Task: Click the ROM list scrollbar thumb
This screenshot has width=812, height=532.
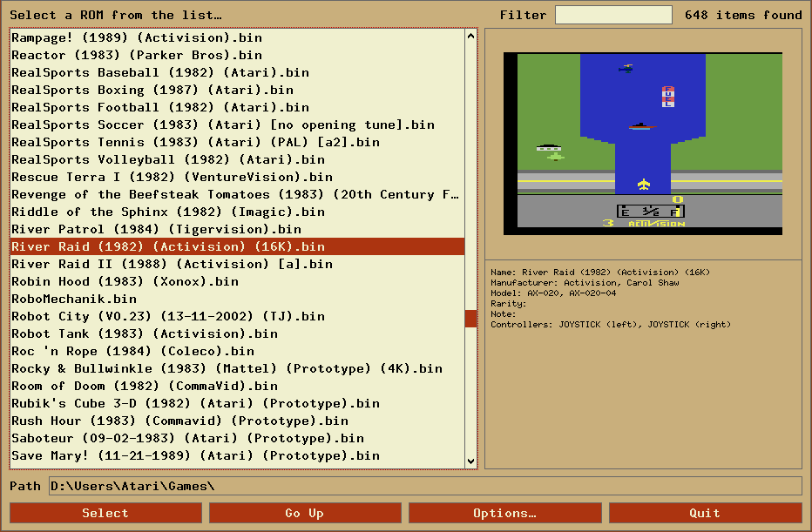Action: (x=470, y=319)
